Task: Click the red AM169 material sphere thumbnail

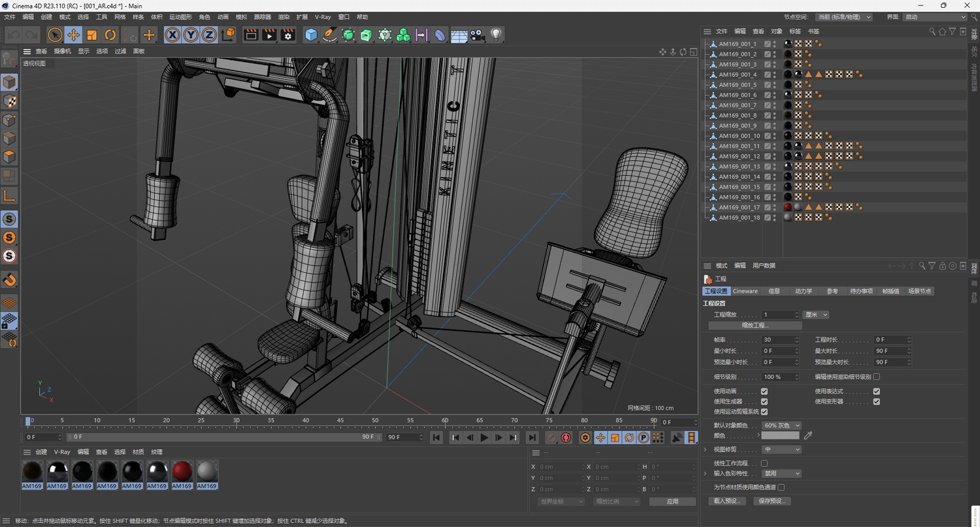Action: [x=182, y=470]
